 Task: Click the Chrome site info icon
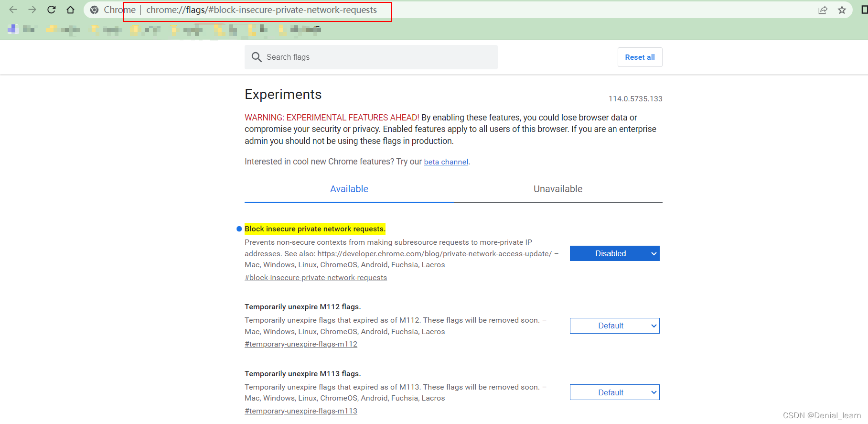click(95, 10)
